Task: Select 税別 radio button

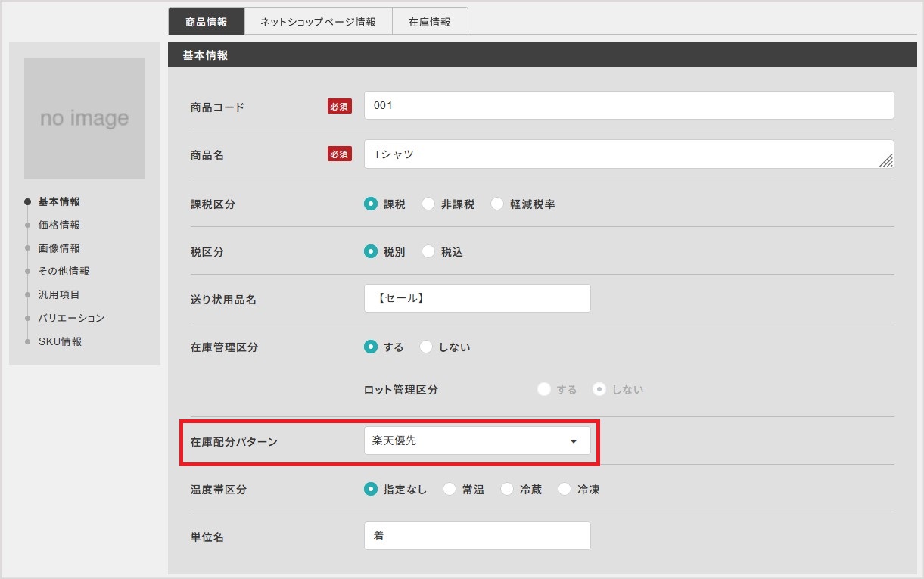Action: coord(371,252)
